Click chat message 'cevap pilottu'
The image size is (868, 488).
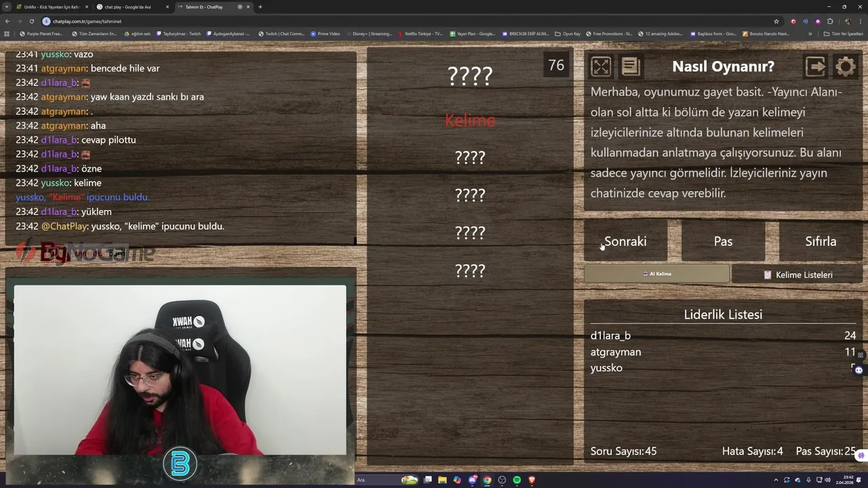108,140
